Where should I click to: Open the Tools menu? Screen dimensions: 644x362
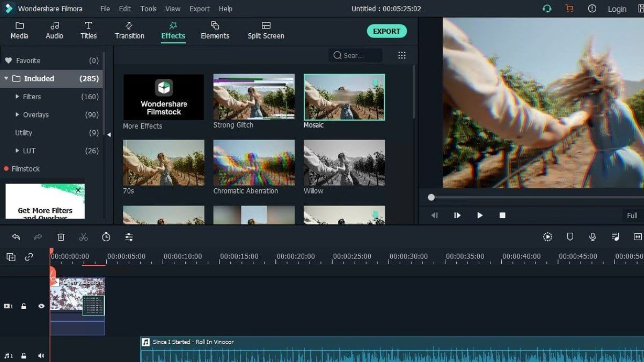[x=149, y=9]
